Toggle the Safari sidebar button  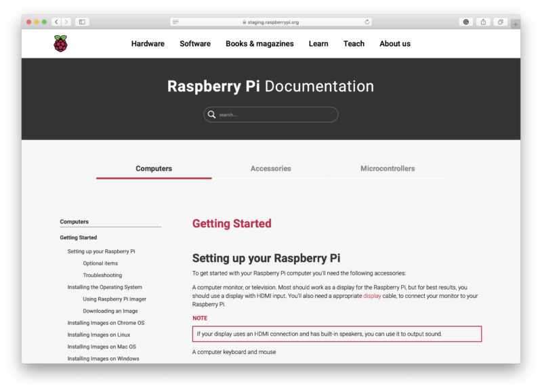click(x=82, y=22)
